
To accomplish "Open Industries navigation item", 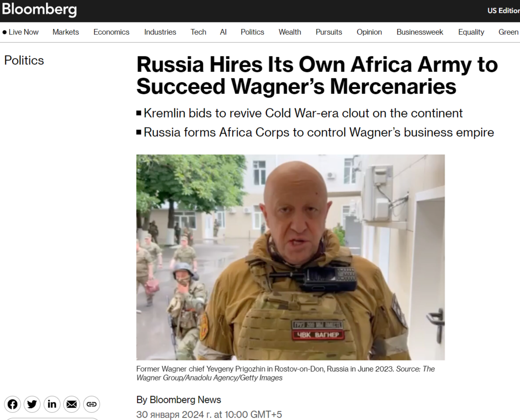I will coord(160,32).
